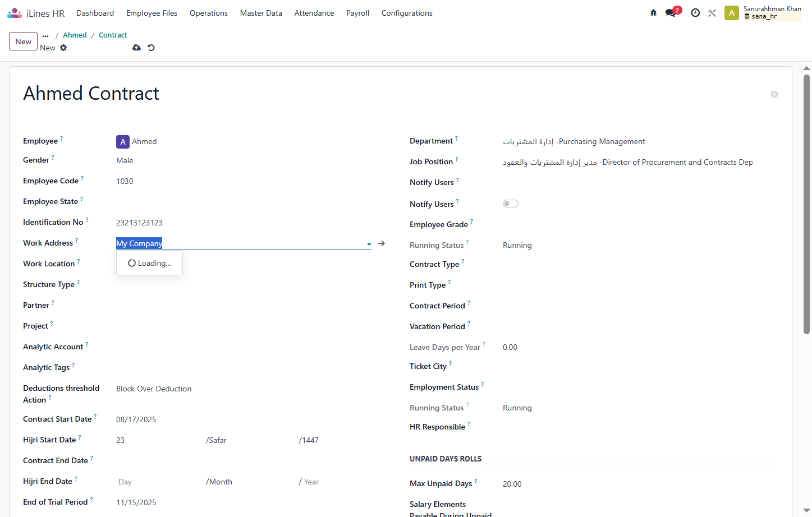Screen dimensions: 812x517
Task: Click the vertical scrollbar thumb
Action: [807, 204]
